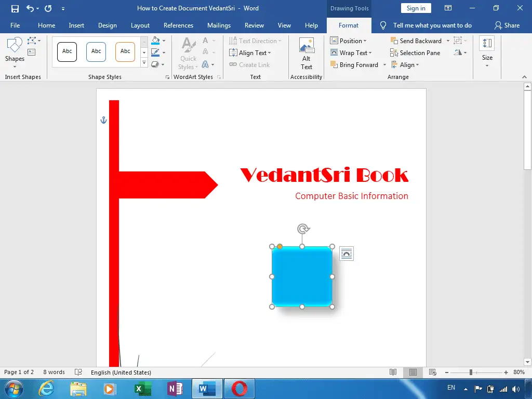Open the Review tab
The image size is (532, 399).
pyautogui.click(x=254, y=25)
